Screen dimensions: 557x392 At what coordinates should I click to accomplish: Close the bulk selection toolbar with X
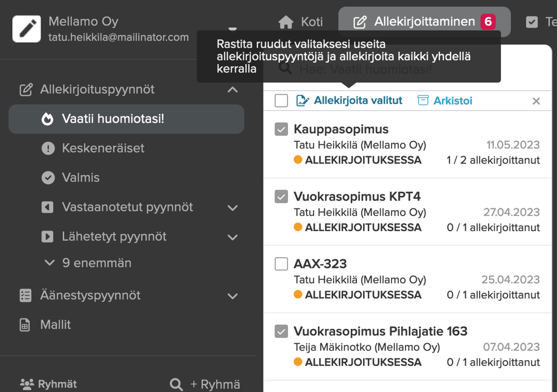click(536, 101)
